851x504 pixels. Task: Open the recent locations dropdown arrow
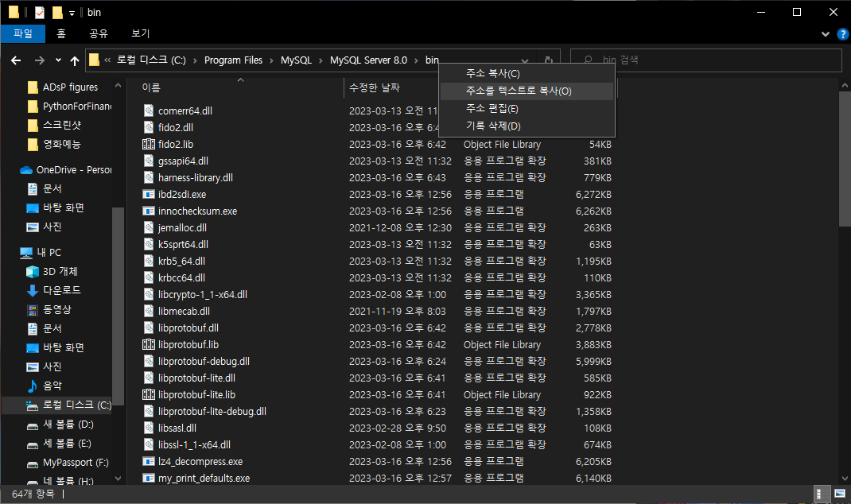click(58, 60)
